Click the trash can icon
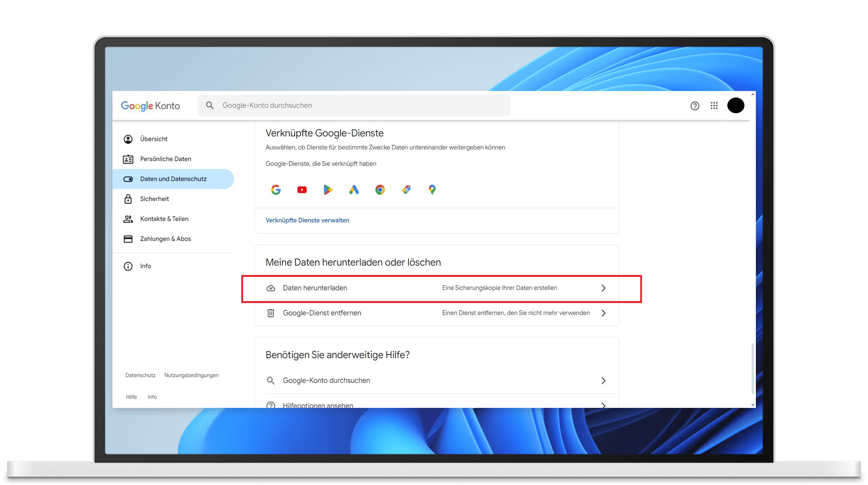Screen dimensions: 868x485 coord(270,313)
